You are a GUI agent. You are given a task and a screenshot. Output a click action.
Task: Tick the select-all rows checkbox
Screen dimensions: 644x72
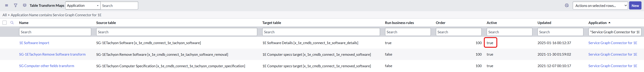(5, 23)
